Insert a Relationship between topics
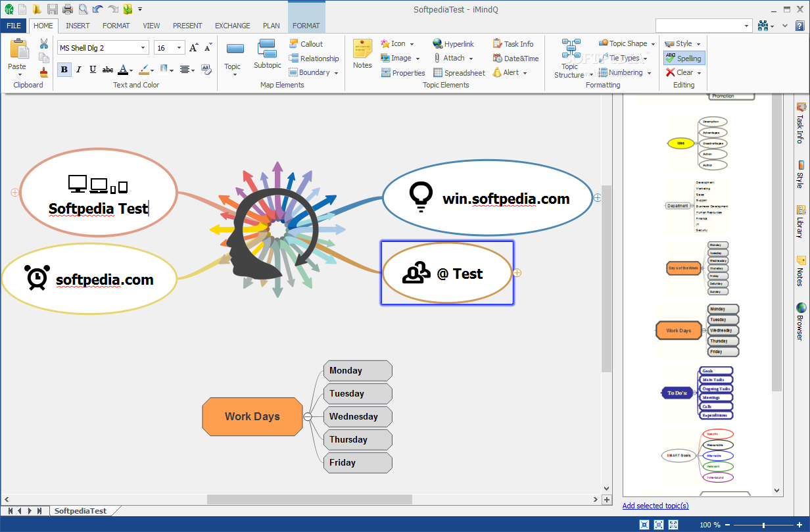810x532 pixels. (x=314, y=59)
